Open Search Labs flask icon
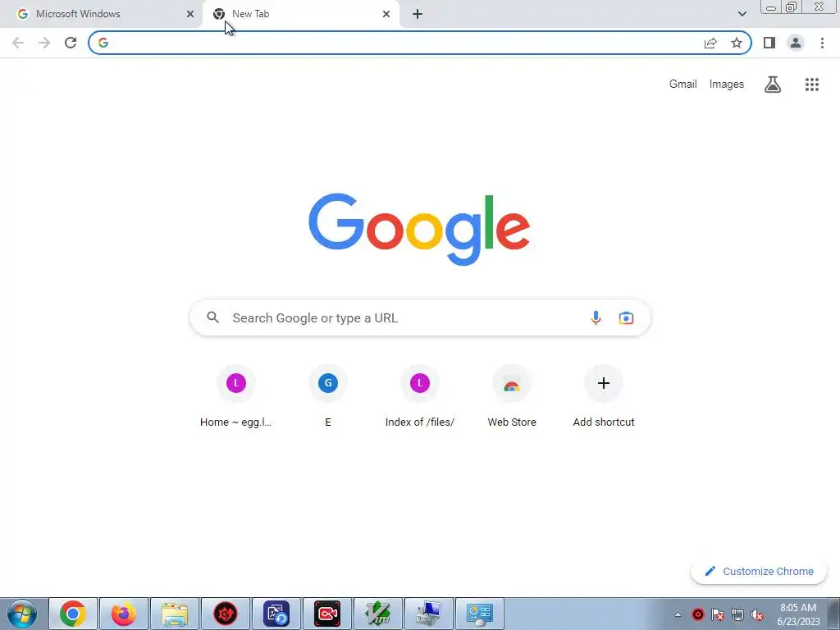 [x=773, y=84]
